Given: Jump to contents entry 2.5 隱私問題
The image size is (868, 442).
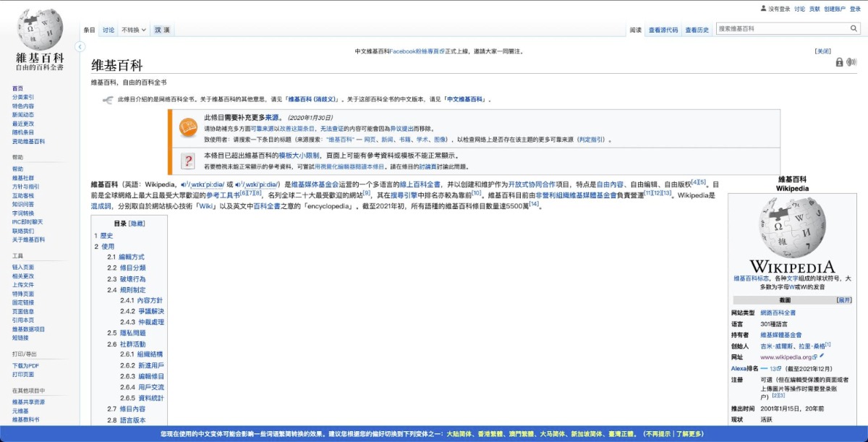Looking at the screenshot, I should (x=126, y=333).
